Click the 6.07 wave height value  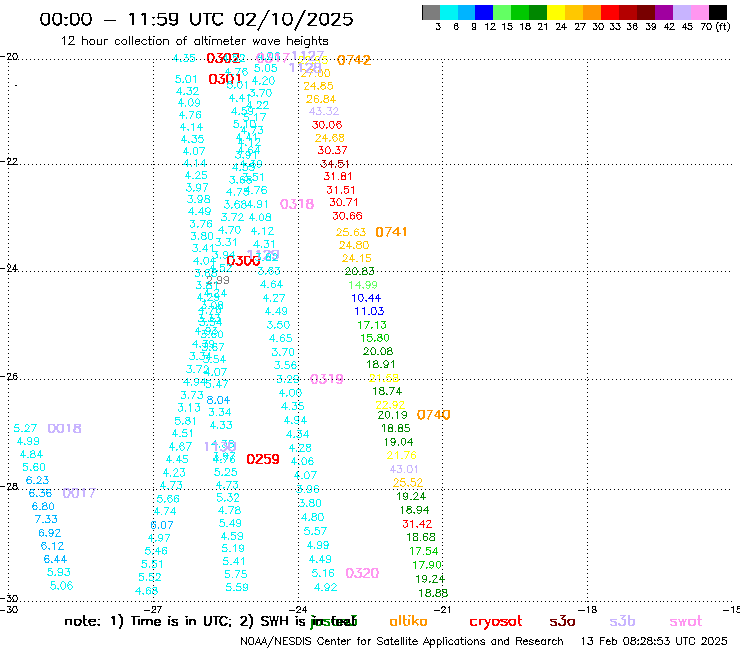162,525
